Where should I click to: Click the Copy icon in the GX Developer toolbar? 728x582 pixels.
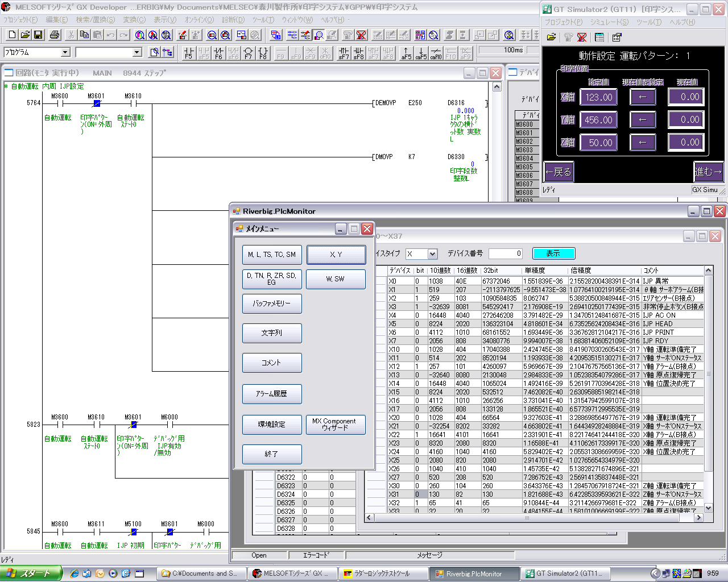[x=84, y=35]
